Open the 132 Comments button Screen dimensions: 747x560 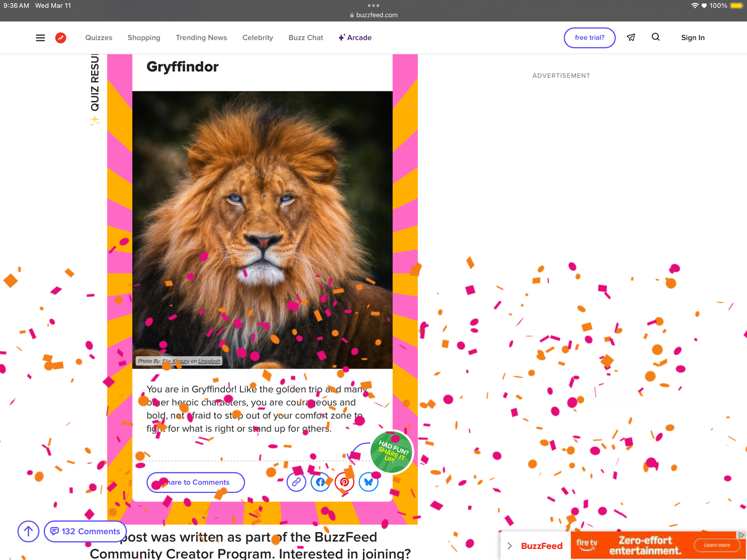85,531
